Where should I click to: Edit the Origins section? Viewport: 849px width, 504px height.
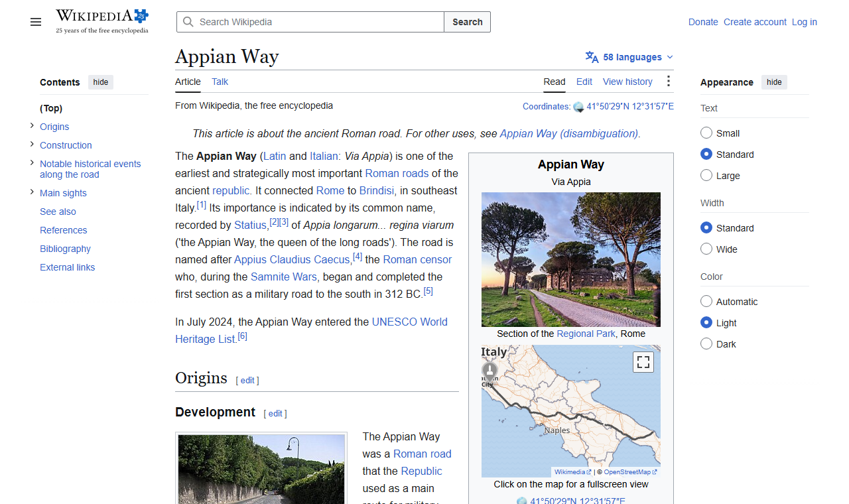click(x=247, y=380)
